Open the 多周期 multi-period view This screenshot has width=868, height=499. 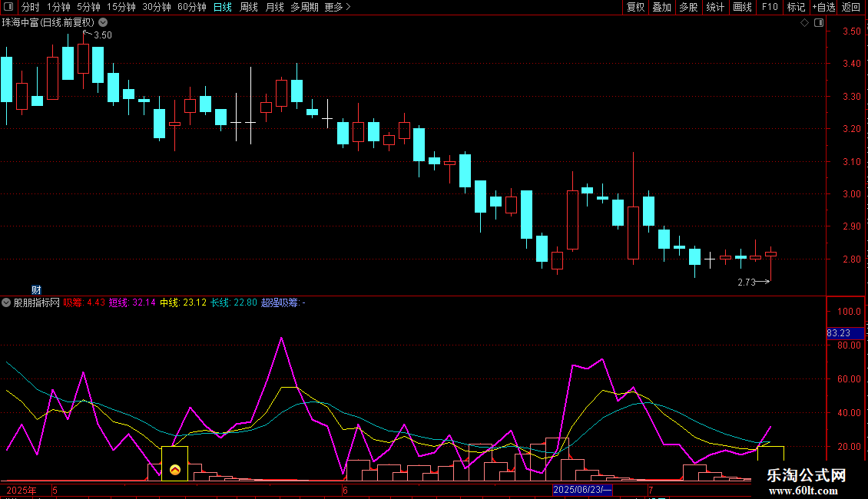click(x=304, y=7)
